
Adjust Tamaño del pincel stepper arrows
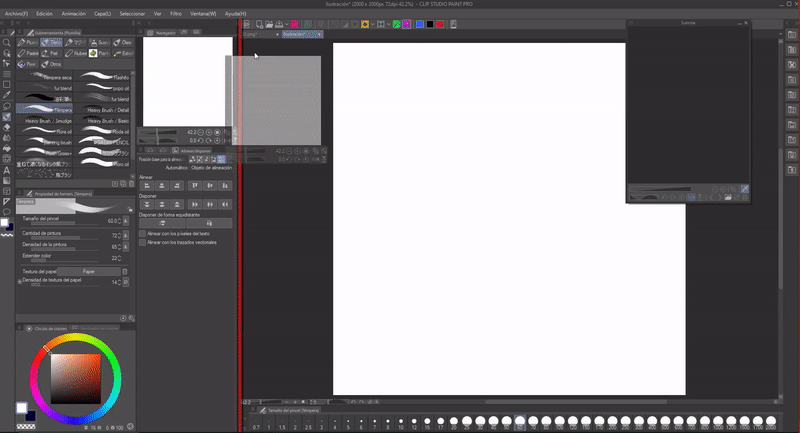coord(119,221)
